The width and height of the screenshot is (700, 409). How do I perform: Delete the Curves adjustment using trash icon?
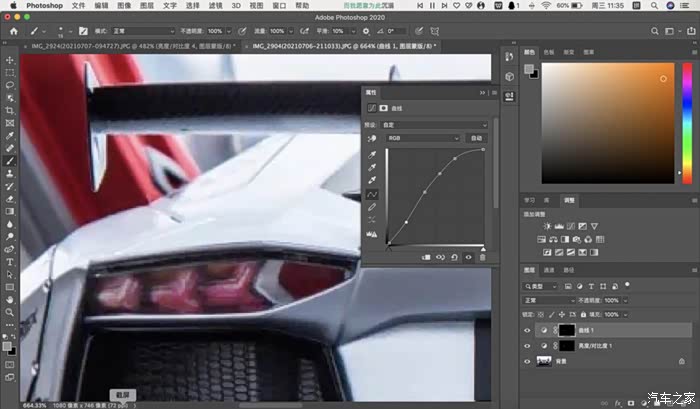pyautogui.click(x=482, y=257)
